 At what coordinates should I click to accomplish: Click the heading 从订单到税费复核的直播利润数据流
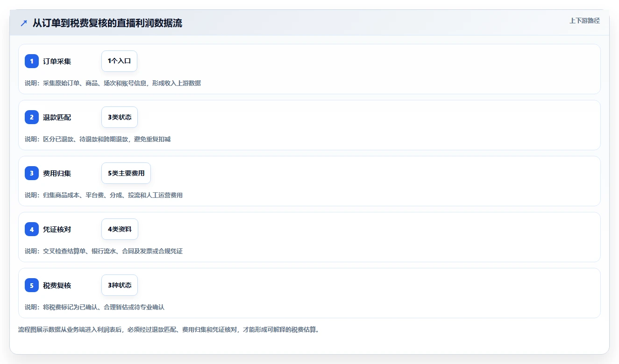pos(107,23)
